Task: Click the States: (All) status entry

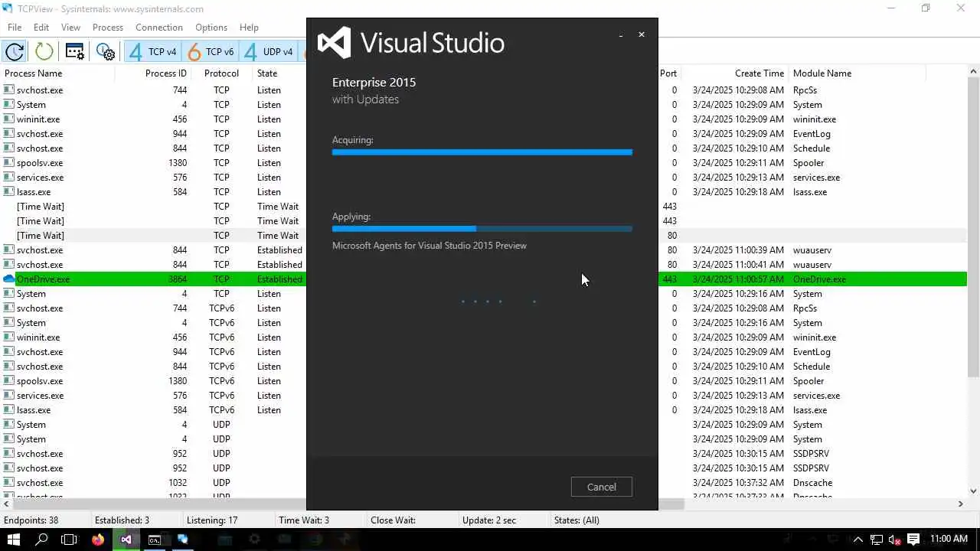Action: 577,520
